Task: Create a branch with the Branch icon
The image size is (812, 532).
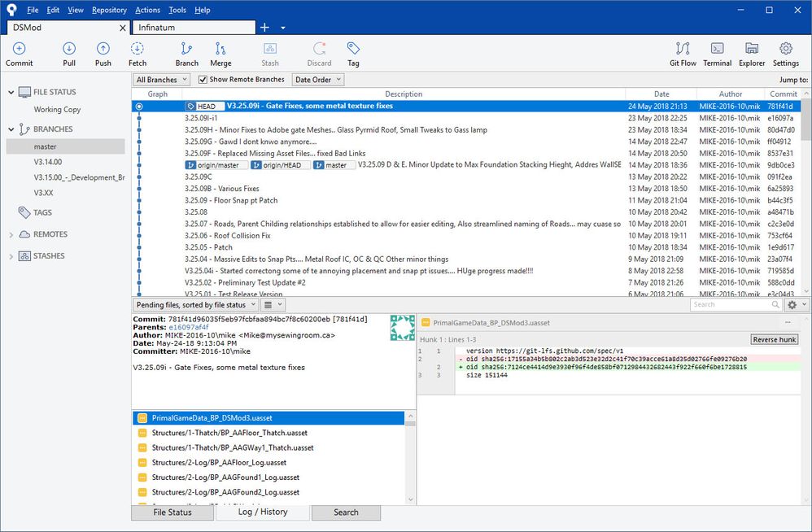Action: click(x=186, y=54)
